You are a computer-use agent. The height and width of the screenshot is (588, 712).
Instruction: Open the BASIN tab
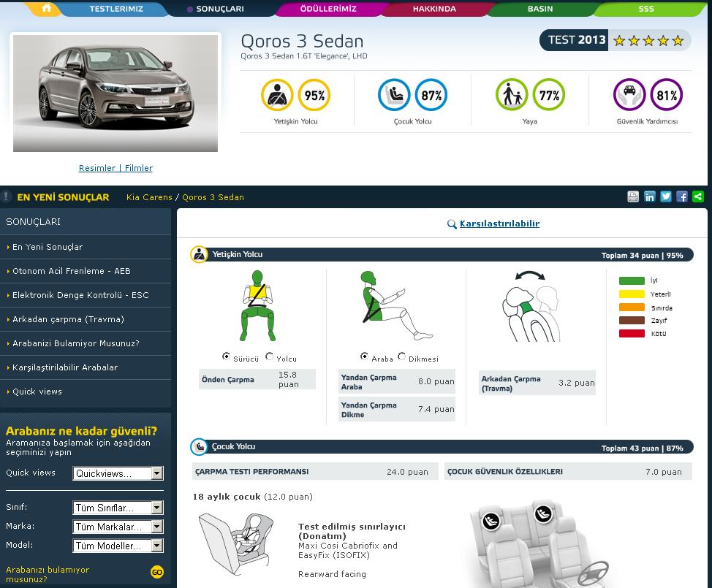point(540,9)
